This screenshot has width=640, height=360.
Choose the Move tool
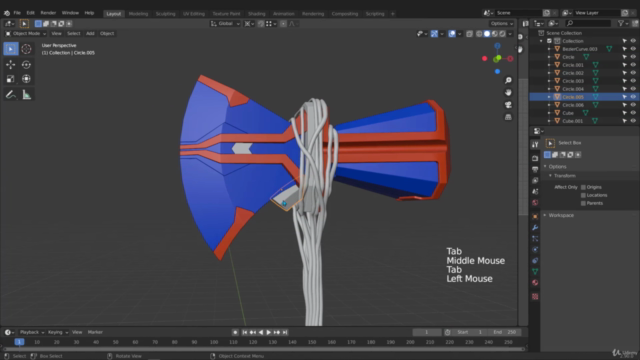[11, 64]
